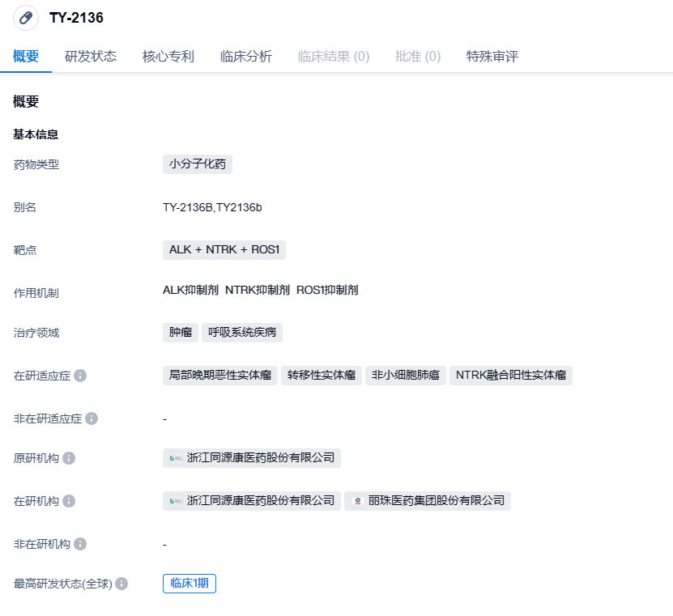Click info icon next to 非在研适应症
Screen dimensions: 673x616
tap(92, 418)
